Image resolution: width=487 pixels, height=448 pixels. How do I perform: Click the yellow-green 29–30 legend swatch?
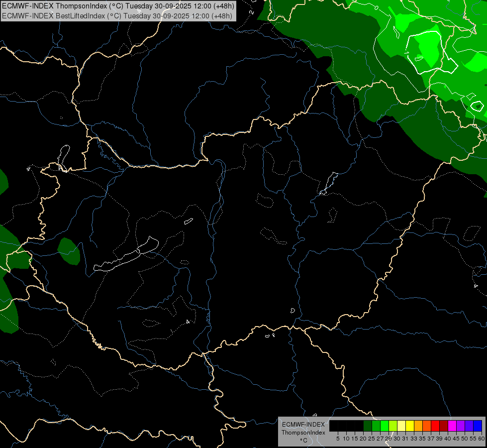[x=393, y=426]
